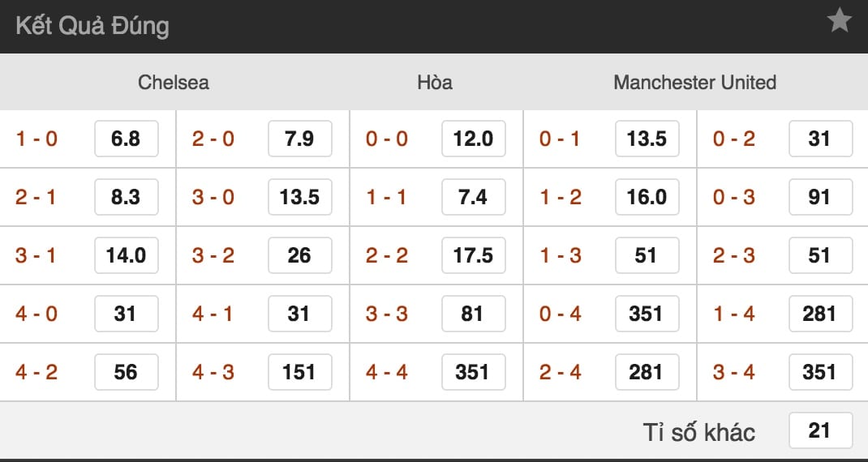Viewport: 868px width, 462px height.
Task: Select the 281 odds for 1 - 4
Action: pyautogui.click(x=820, y=314)
